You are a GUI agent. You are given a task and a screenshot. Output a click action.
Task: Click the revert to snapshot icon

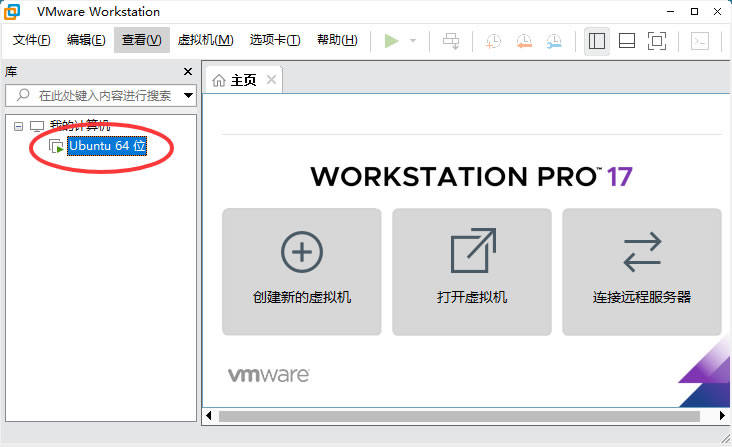(524, 41)
